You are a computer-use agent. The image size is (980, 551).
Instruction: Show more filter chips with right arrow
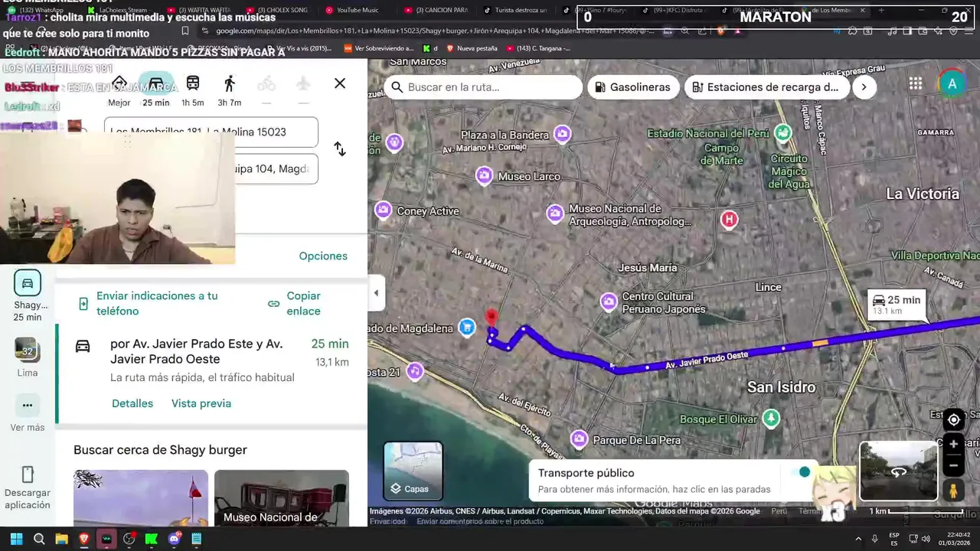(x=864, y=87)
